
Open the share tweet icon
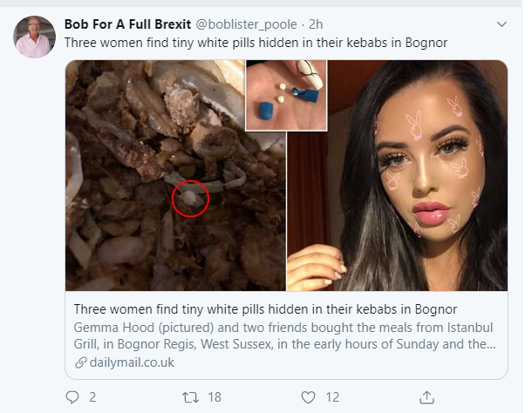tap(426, 397)
